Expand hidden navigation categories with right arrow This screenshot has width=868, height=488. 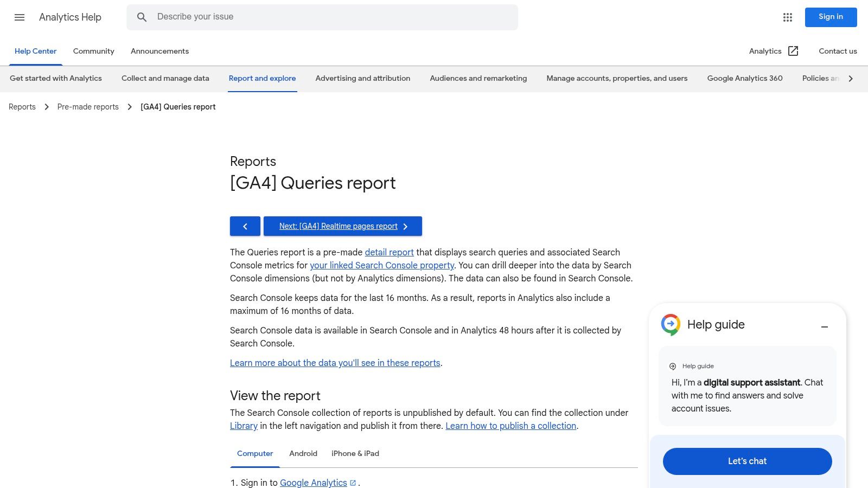click(x=851, y=78)
